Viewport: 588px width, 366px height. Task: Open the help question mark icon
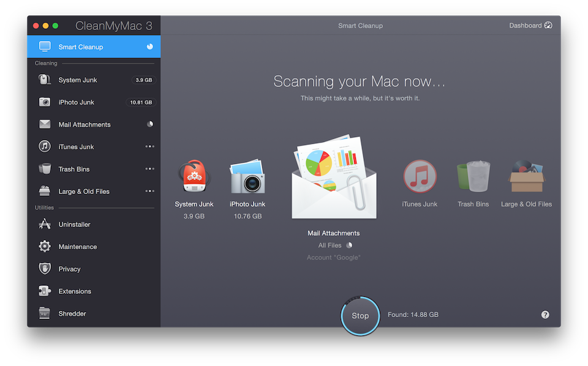545,314
